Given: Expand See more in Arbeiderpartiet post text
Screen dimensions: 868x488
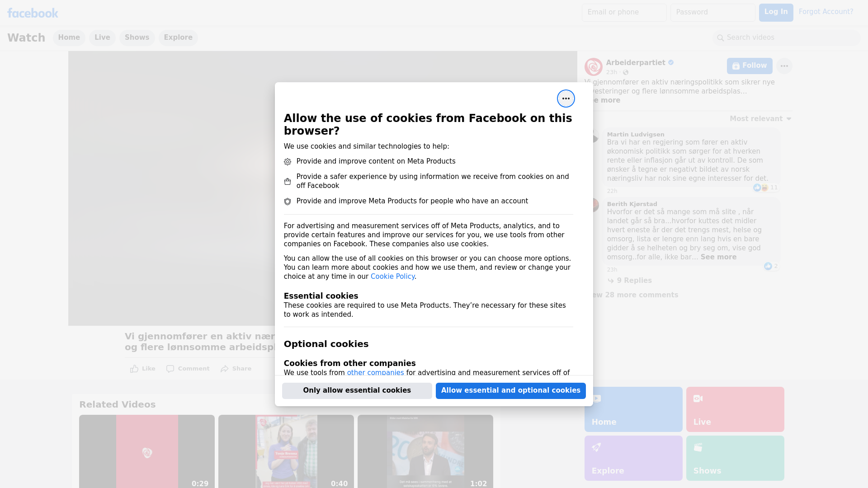Looking at the screenshot, I should [x=606, y=100].
